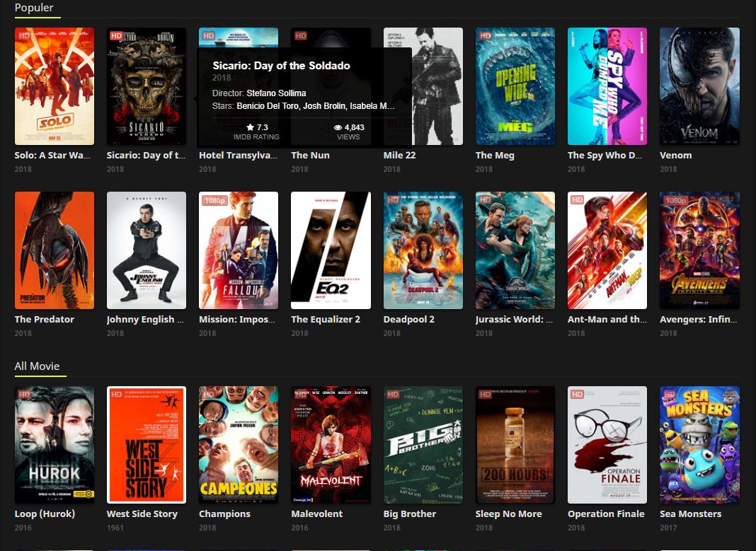
Task: Click 'The Predator' title link
Action: click(45, 319)
